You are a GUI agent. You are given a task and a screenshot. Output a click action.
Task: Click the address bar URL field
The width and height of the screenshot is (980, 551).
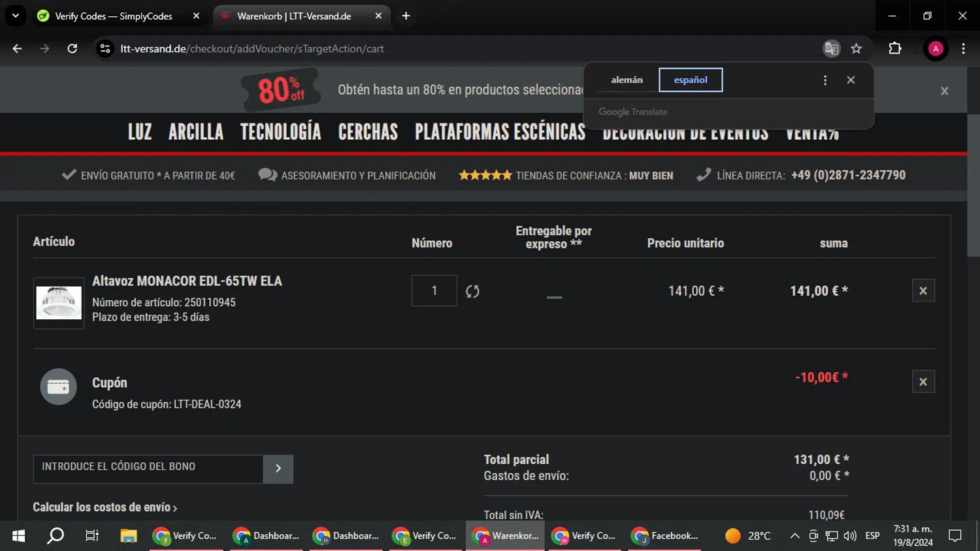click(x=457, y=48)
